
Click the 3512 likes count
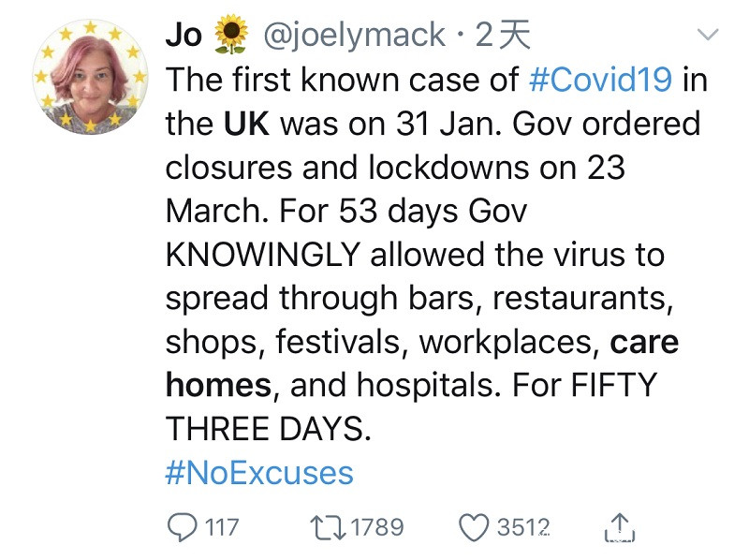pos(522,527)
